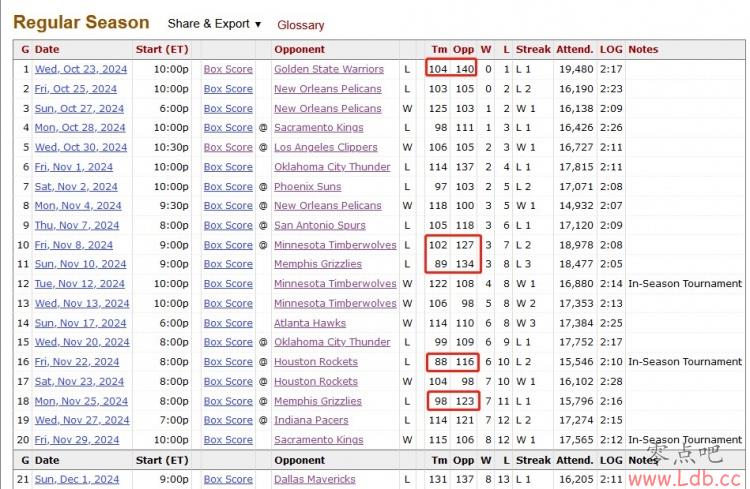Sort table by top Date column header
Image resolution: width=750 pixels, height=489 pixels.
pos(47,49)
